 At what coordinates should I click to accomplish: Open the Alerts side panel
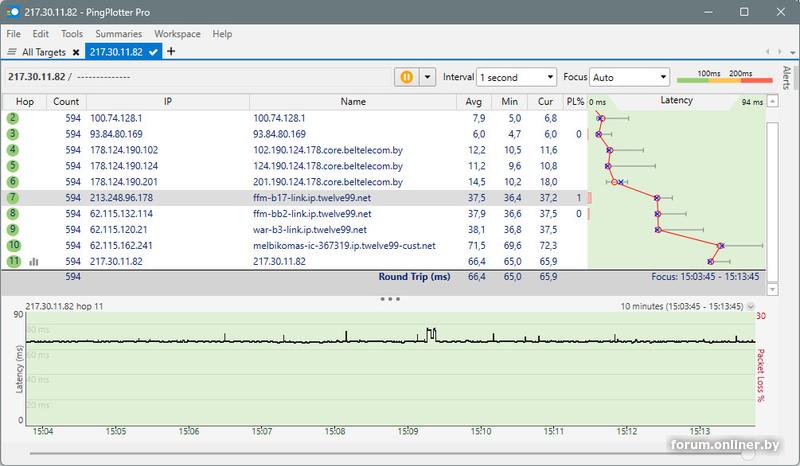point(787,78)
